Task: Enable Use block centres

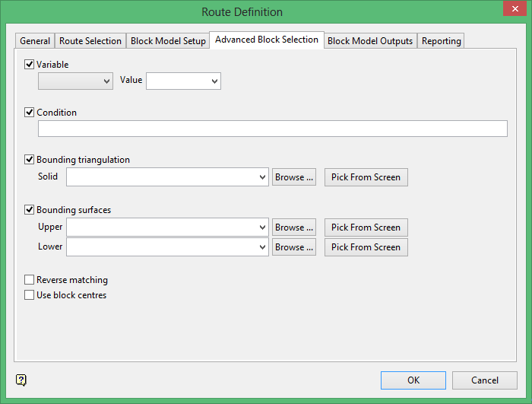Action: click(30, 295)
